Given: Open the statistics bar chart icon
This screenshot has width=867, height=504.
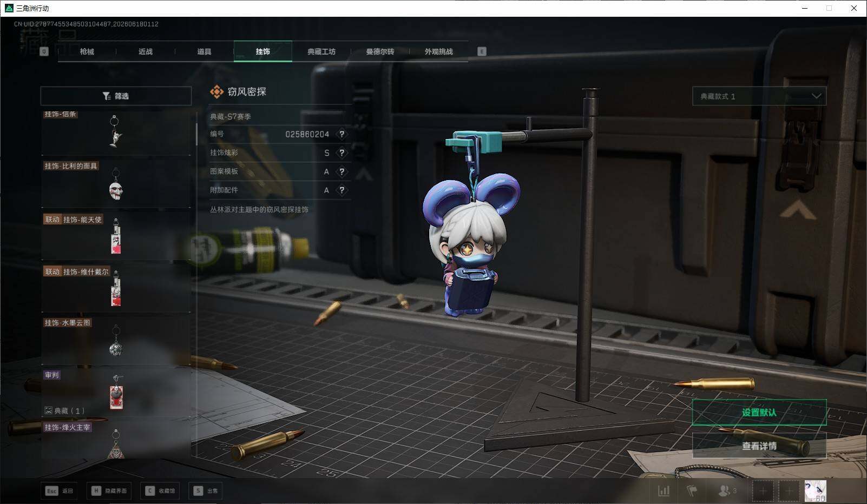Looking at the screenshot, I should (x=664, y=490).
